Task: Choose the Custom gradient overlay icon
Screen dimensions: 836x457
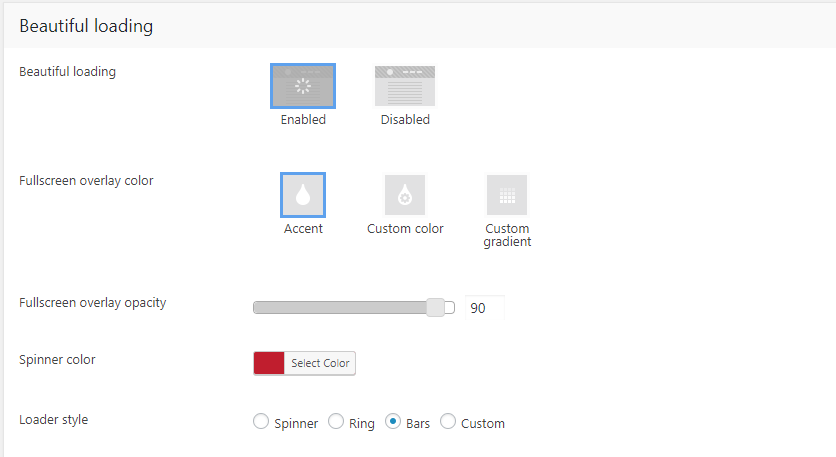Action: point(507,195)
